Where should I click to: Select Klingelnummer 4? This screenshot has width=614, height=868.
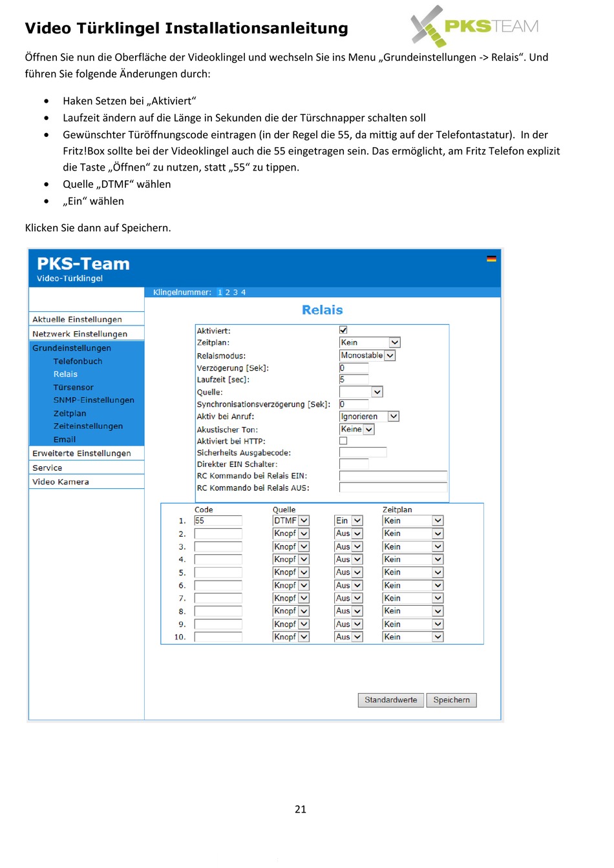point(243,293)
